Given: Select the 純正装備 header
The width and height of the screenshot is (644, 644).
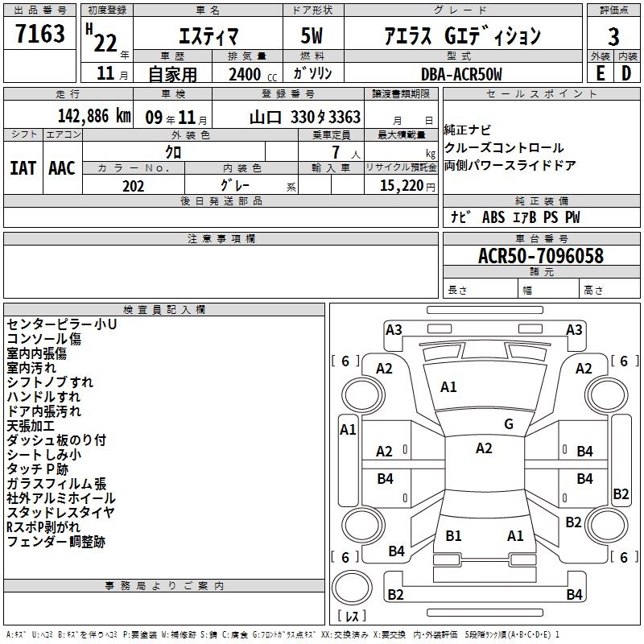Looking at the screenshot, I should [541, 200].
